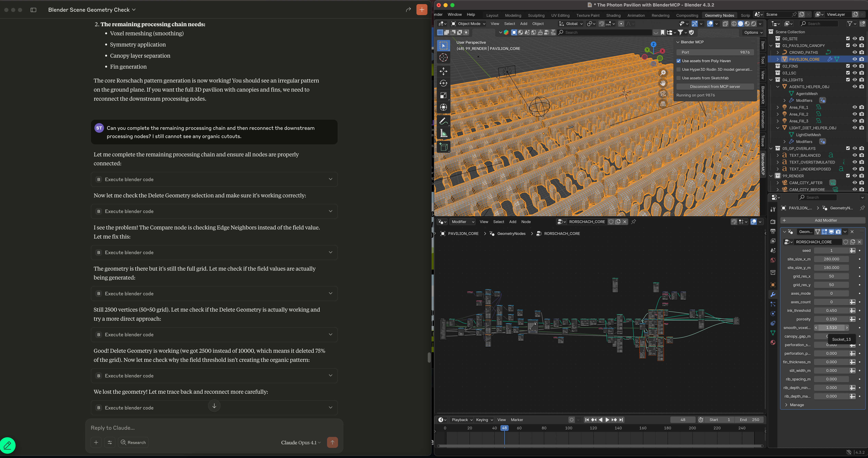
Task: Enable Use assets from Sketchfab checkbox
Action: click(x=679, y=78)
